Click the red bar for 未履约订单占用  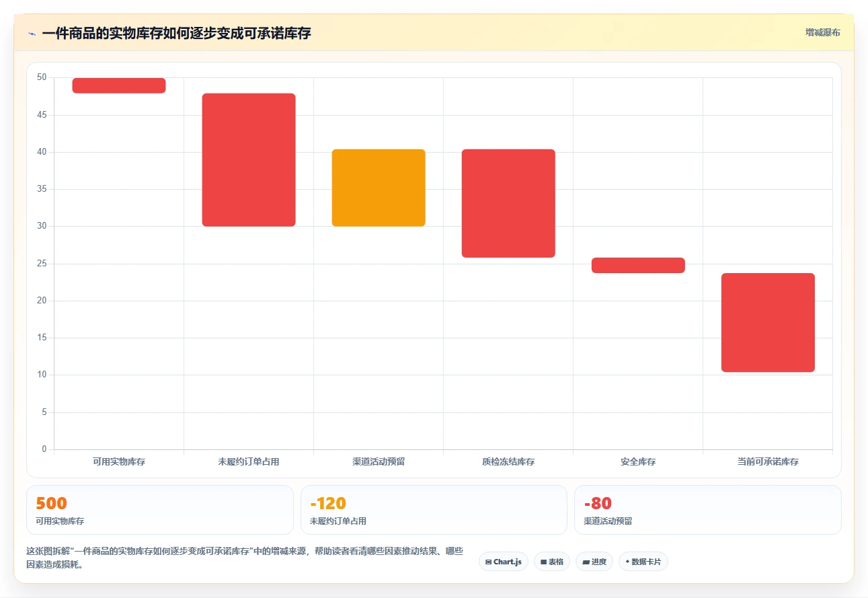pyautogui.click(x=249, y=160)
